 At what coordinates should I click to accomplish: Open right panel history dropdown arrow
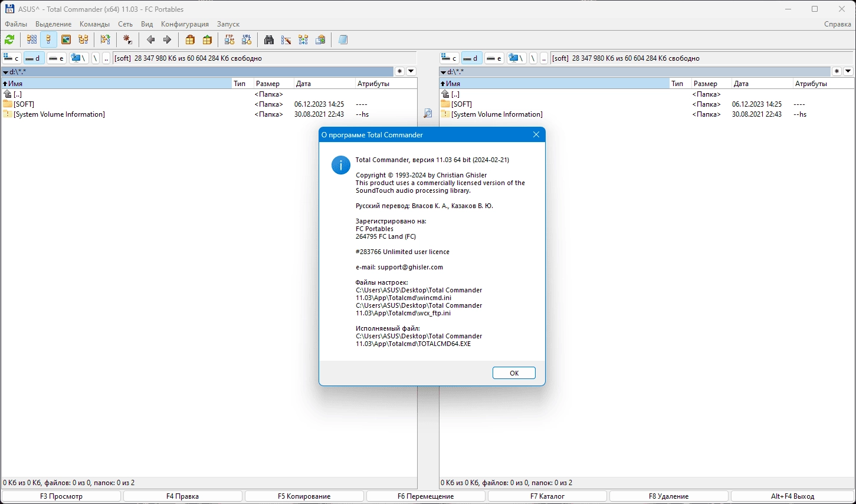point(848,71)
